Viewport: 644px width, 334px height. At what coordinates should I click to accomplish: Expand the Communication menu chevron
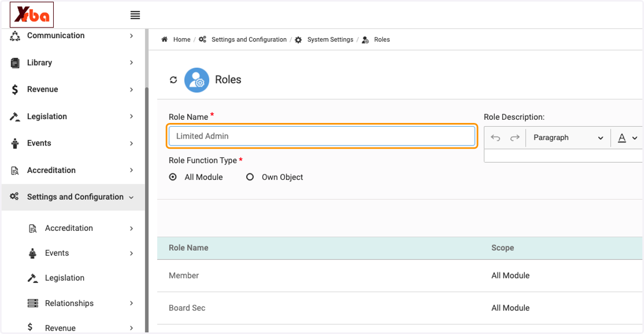coord(131,36)
